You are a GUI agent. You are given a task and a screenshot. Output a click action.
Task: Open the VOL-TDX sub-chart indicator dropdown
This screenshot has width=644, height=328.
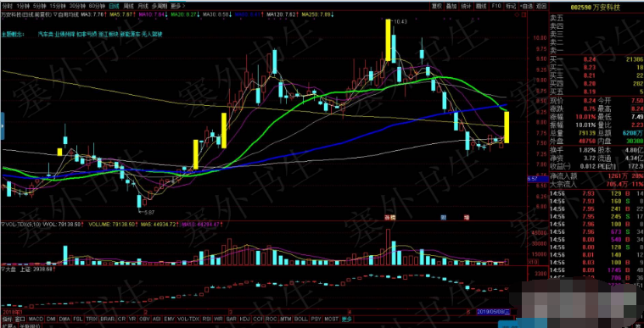pyautogui.click(x=3, y=225)
